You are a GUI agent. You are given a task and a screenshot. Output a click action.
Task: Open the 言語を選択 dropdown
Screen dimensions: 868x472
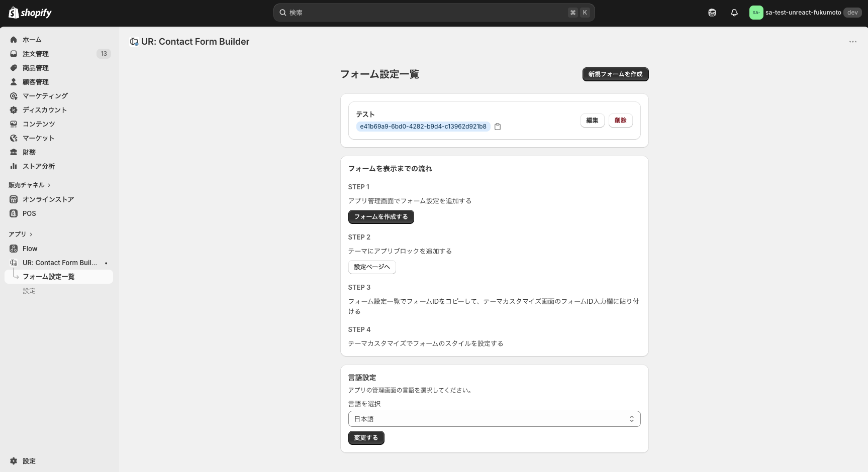[x=494, y=419]
